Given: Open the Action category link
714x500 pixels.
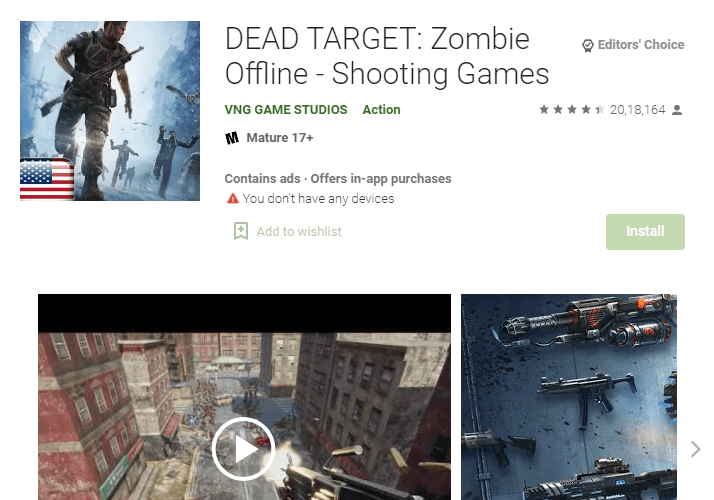Looking at the screenshot, I should pos(382,110).
